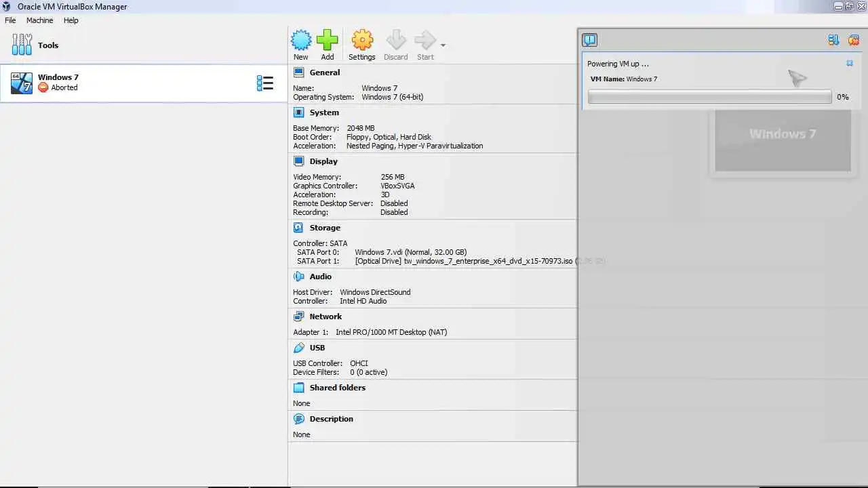Click the Tools label in sidebar
The width and height of the screenshot is (868, 488).
[48, 45]
